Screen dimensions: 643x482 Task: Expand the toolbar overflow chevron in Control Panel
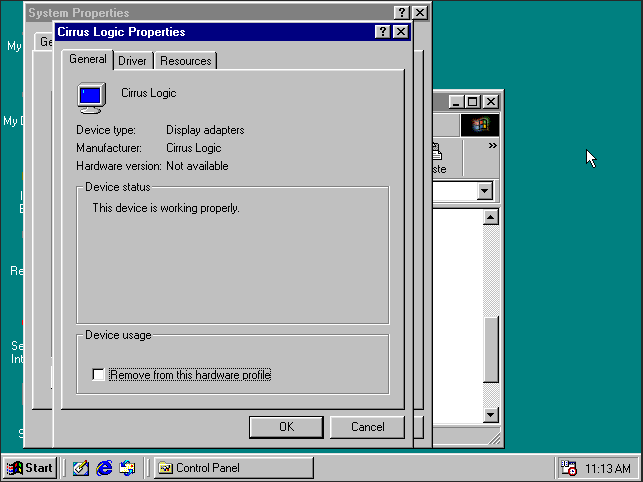492,146
